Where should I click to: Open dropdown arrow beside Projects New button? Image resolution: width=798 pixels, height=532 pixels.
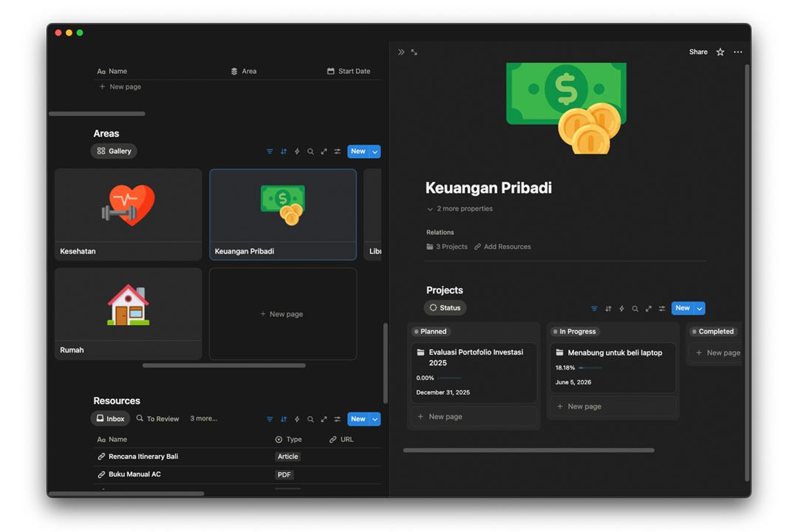coord(699,308)
